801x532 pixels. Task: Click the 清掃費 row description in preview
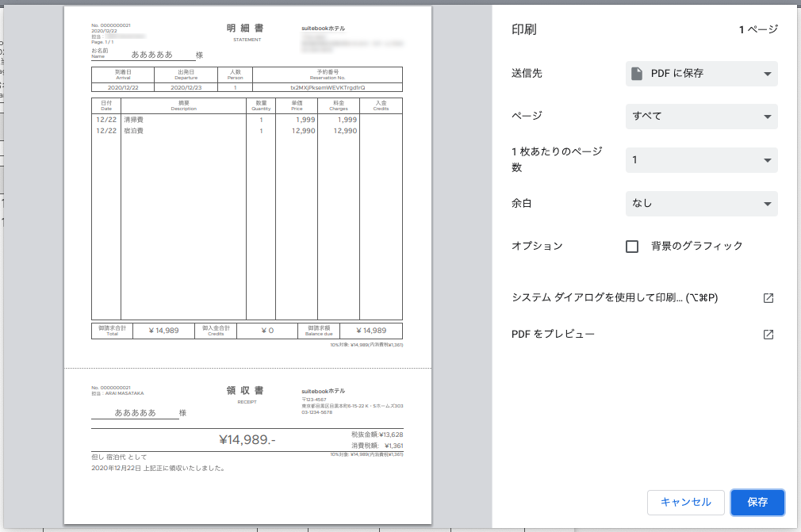134,120
